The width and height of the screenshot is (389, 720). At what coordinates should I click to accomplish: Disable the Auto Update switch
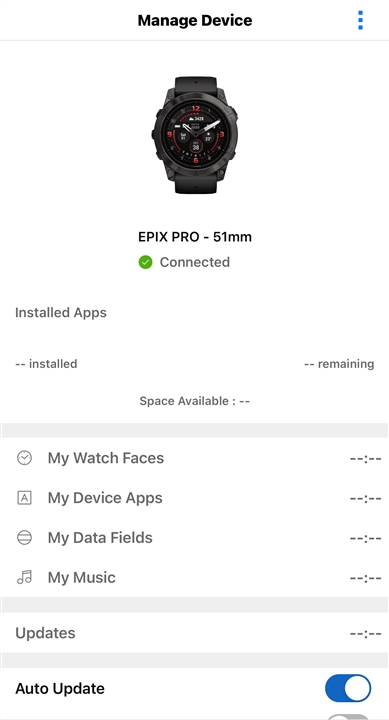[x=348, y=688]
